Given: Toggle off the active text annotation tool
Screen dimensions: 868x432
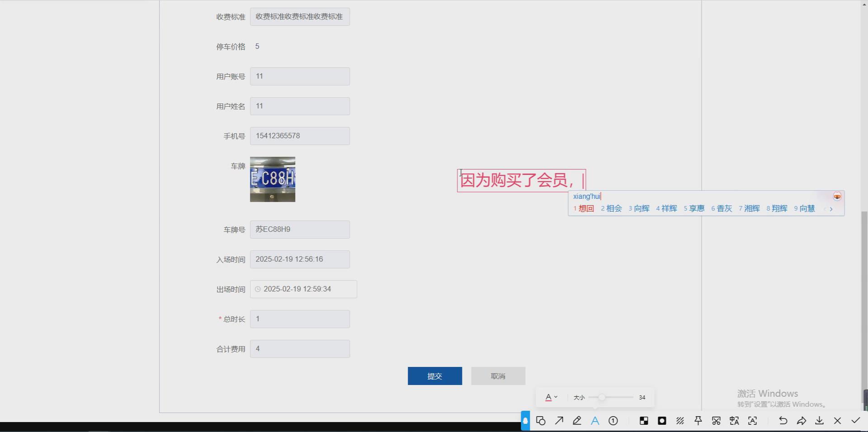Looking at the screenshot, I should point(595,421).
